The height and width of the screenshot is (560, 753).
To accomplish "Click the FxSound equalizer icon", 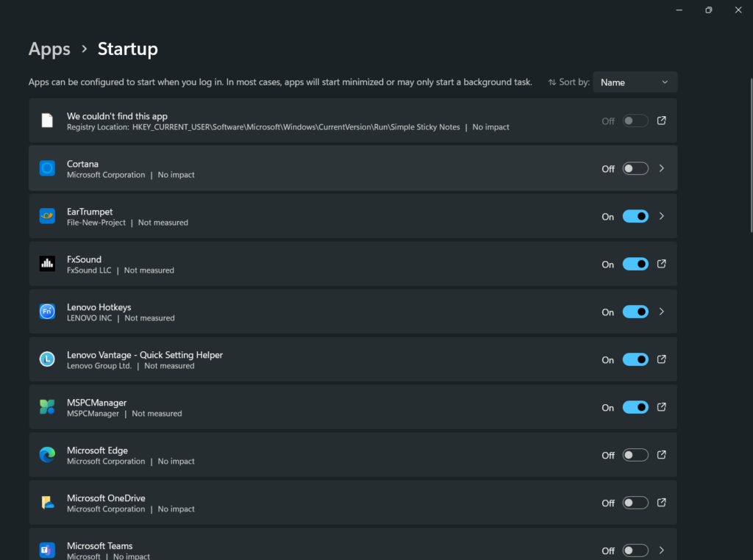I will coord(47,264).
